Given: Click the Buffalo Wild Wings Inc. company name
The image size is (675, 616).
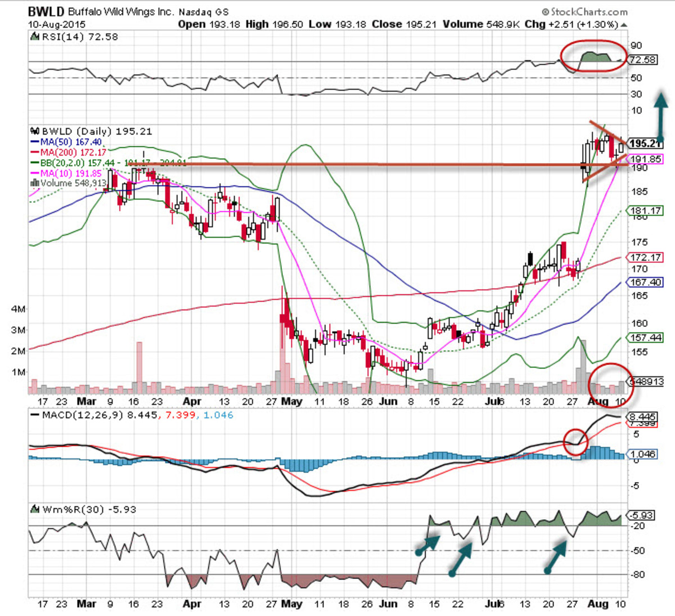Looking at the screenshot, I should click(121, 12).
